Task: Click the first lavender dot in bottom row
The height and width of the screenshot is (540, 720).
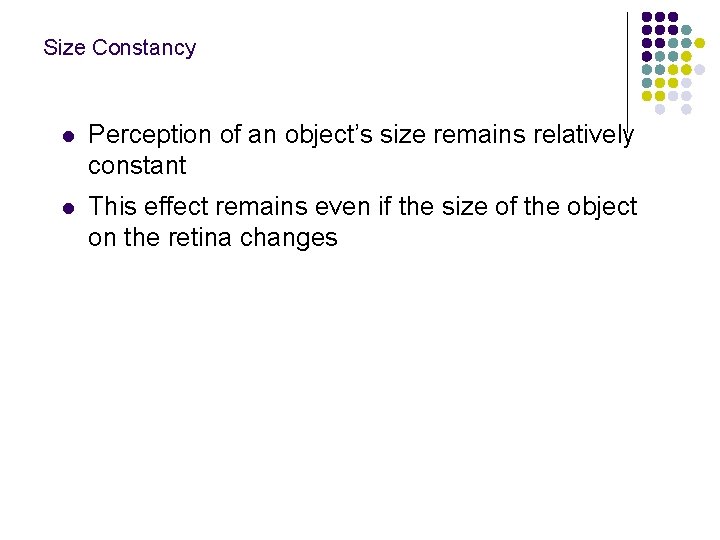Action: pyautogui.click(x=659, y=109)
